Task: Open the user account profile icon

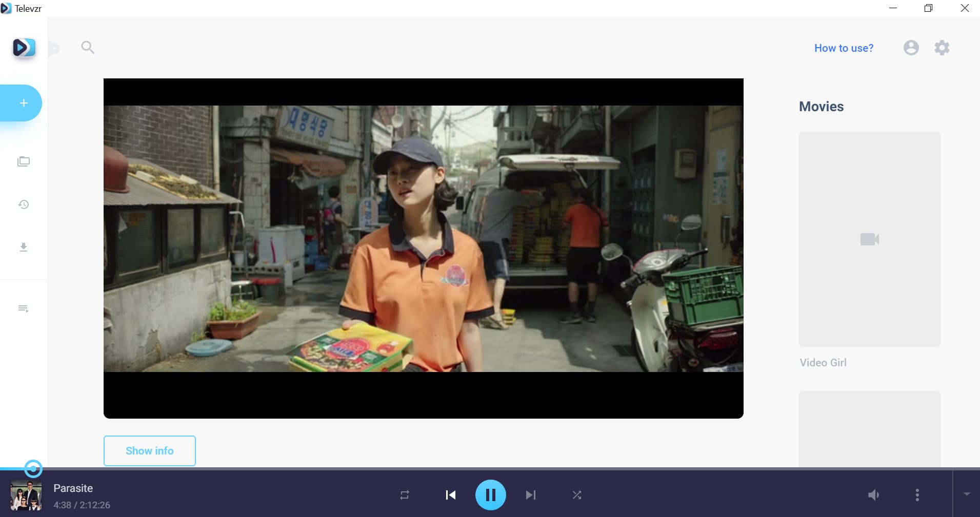Action: click(911, 48)
